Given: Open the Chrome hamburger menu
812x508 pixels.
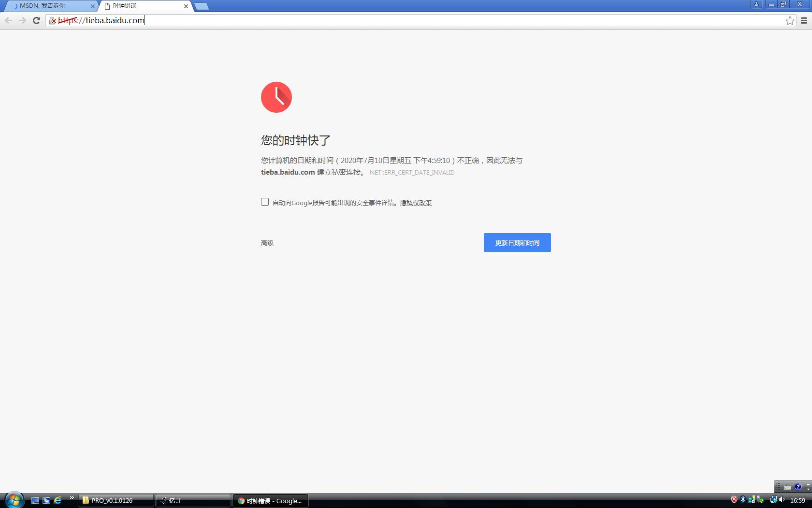Looking at the screenshot, I should 804,20.
